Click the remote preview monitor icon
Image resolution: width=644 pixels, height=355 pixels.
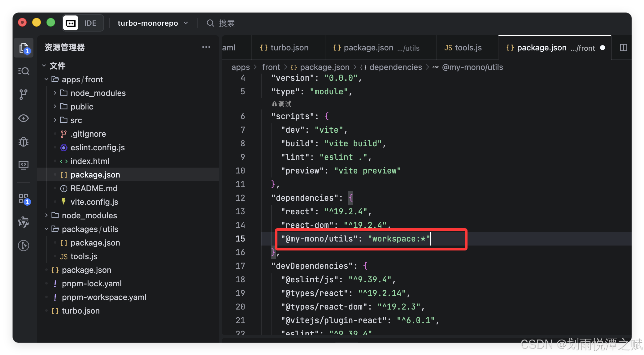(x=24, y=165)
